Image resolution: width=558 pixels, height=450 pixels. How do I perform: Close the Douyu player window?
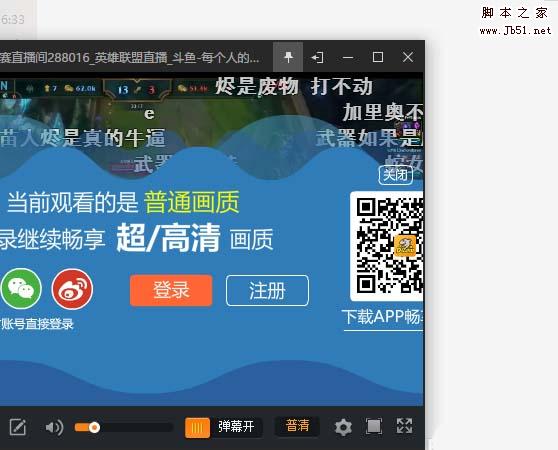(x=408, y=57)
